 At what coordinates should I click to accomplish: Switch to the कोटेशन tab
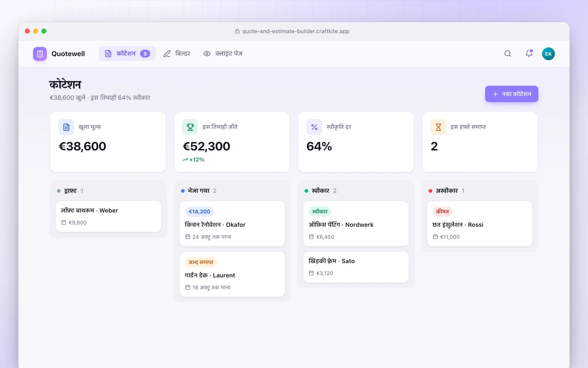(x=127, y=54)
